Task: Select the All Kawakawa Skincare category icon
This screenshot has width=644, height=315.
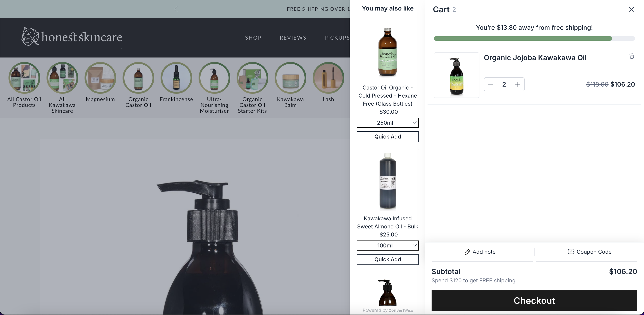Action: point(62,78)
